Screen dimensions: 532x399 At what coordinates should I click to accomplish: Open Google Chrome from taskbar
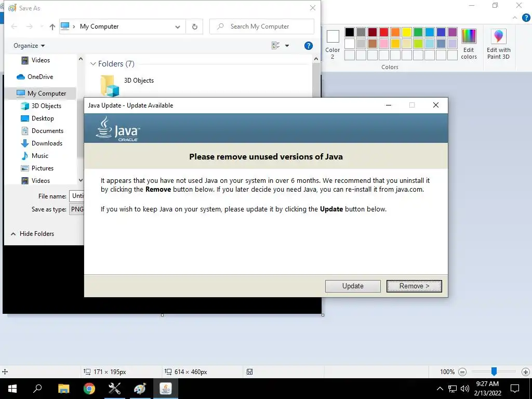pos(89,389)
